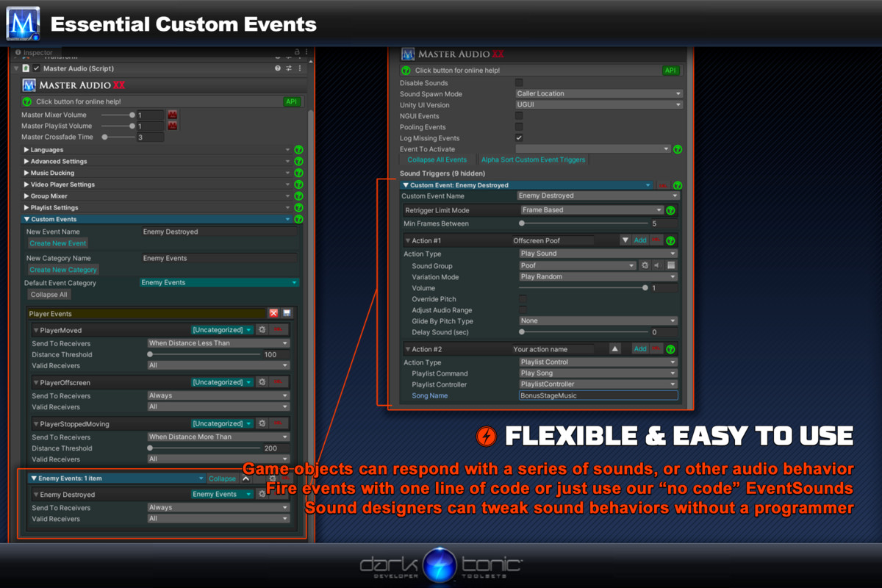The width and height of the screenshot is (882, 588).
Task: Click help icon beside Custom Events header
Action: point(298,219)
